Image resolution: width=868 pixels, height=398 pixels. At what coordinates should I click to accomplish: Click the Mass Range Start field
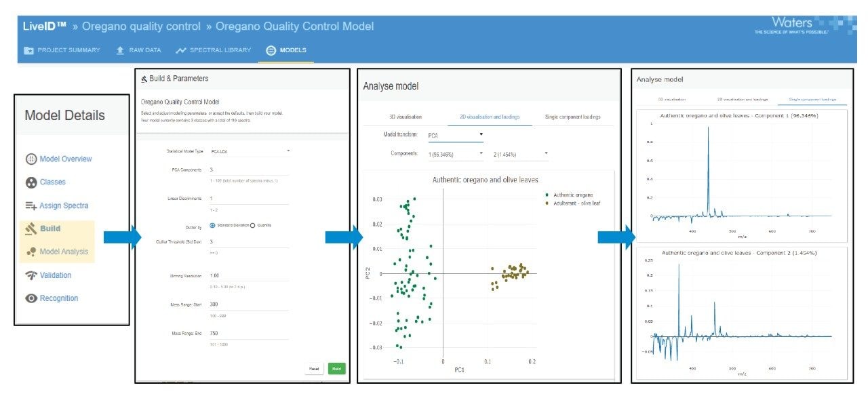[x=249, y=304]
